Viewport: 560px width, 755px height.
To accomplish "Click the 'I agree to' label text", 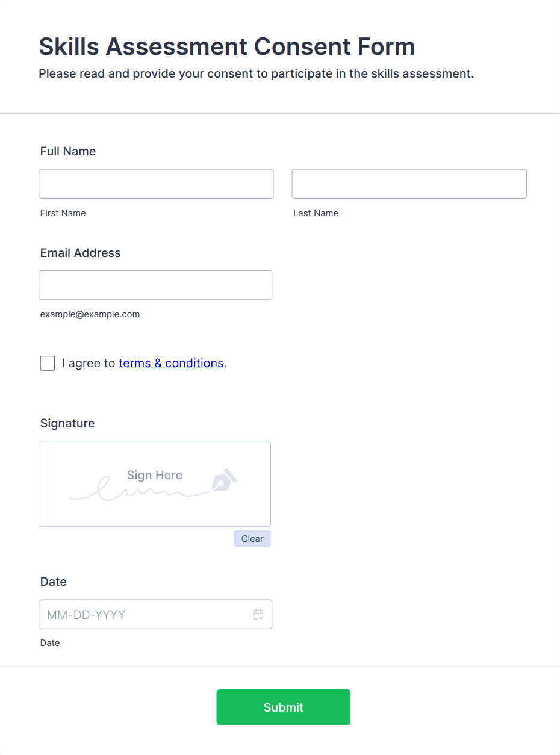I will (x=88, y=363).
